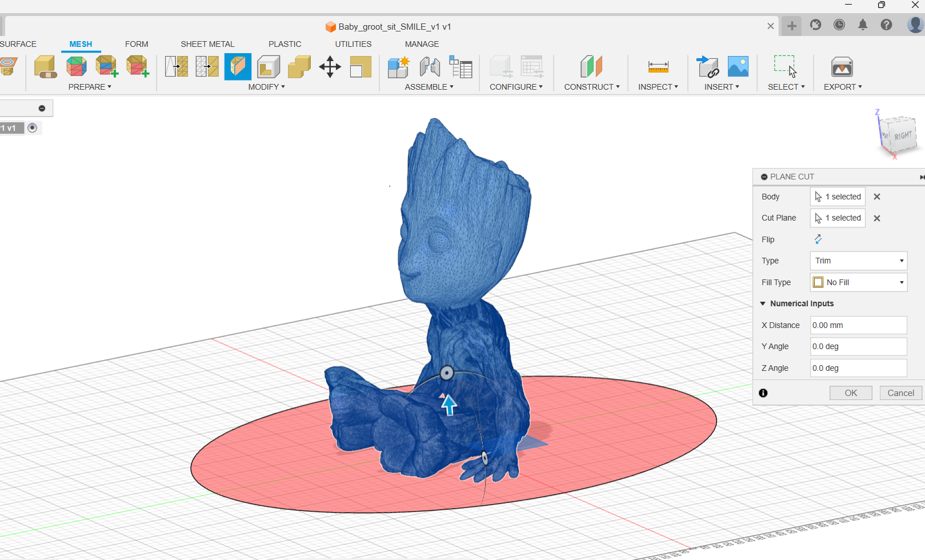
Task: Activate the window Select tool icon
Action: [x=786, y=66]
